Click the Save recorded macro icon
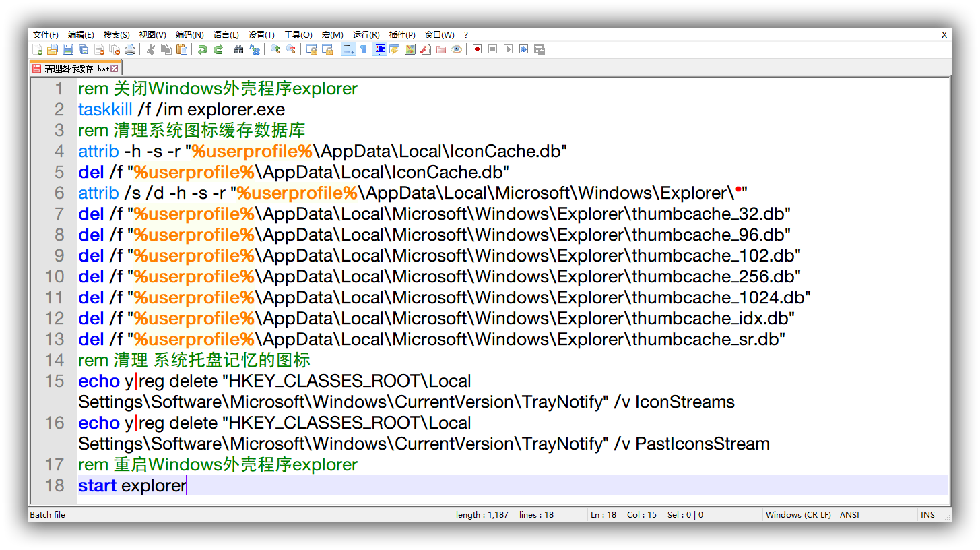The image size is (980, 550). (539, 49)
